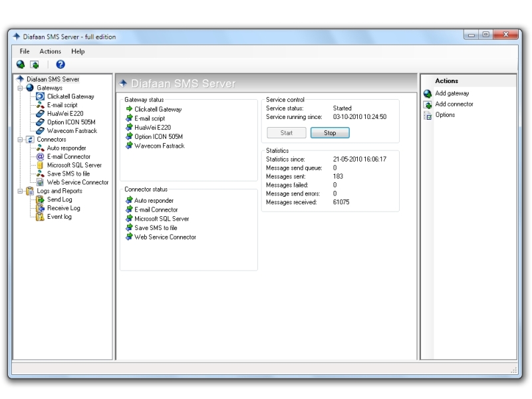Click the service running since date 03-10-2010 10:24:50
Image resolution: width=532 pixels, height=399 pixels.
pos(360,117)
